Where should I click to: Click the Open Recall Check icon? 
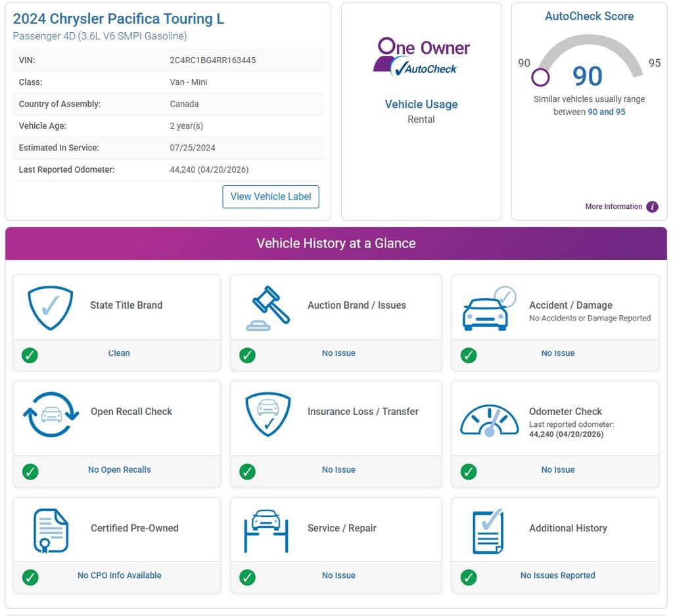pyautogui.click(x=51, y=414)
